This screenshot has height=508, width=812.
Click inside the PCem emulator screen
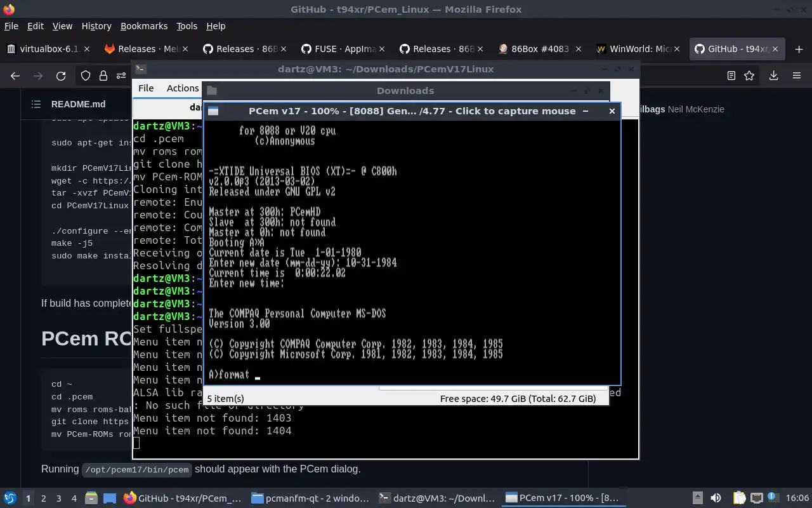(412, 251)
